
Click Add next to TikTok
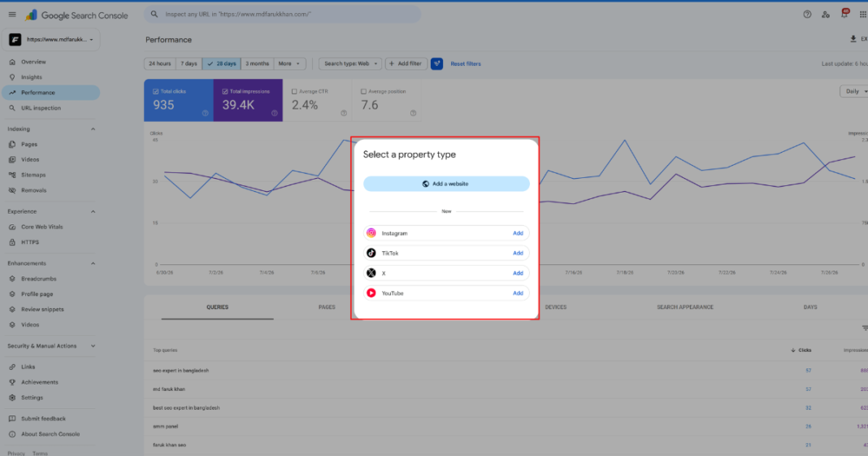(x=518, y=253)
